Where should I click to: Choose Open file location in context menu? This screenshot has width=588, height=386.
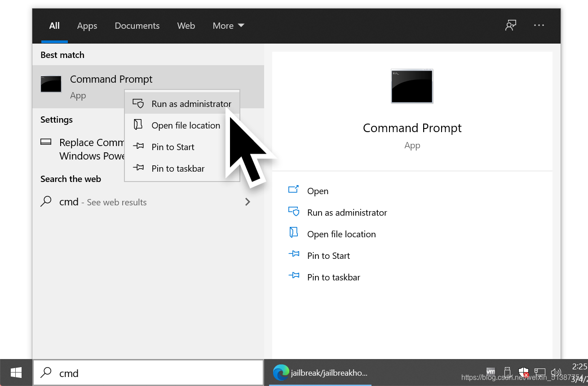[182, 125]
